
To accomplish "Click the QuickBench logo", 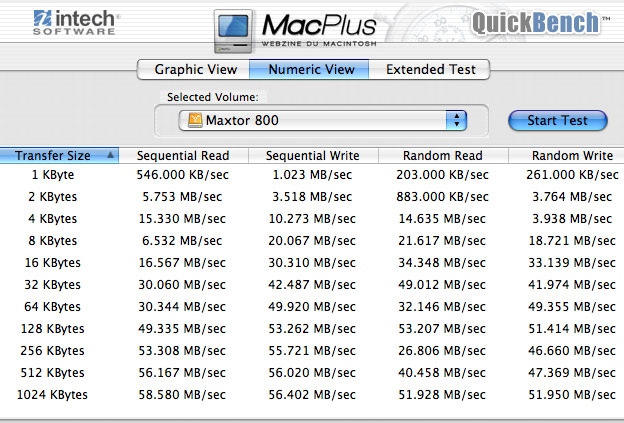I will 540,22.
